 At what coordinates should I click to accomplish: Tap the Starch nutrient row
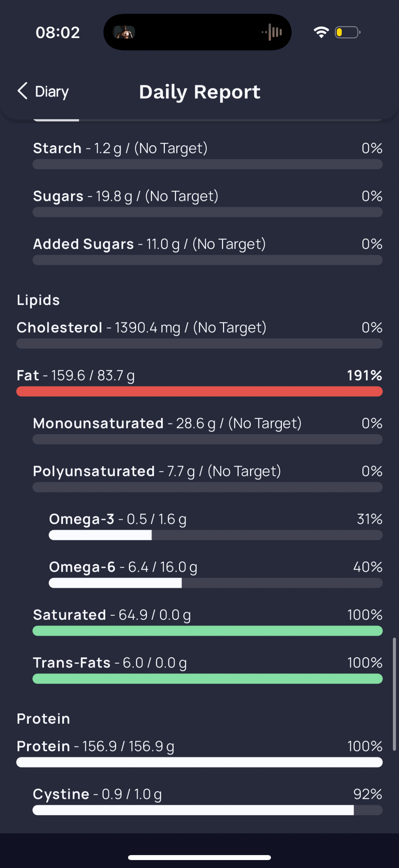coord(207,154)
